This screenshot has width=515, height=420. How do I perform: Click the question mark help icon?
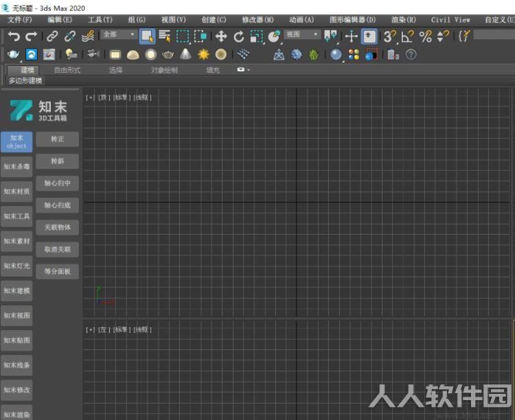[x=411, y=54]
